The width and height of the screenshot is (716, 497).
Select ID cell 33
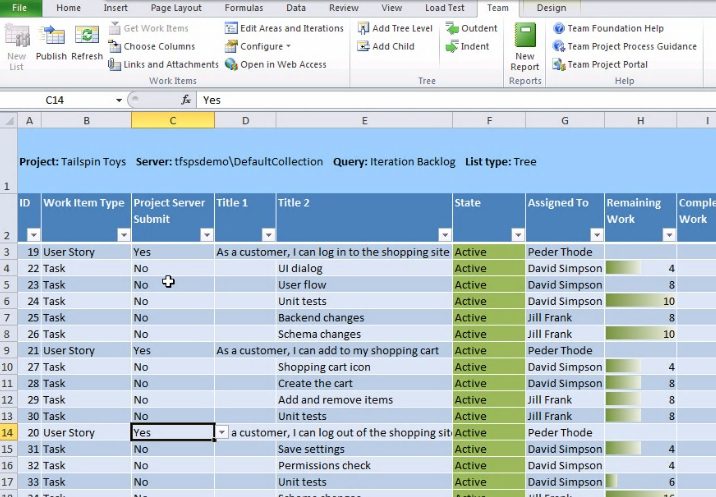(29, 482)
